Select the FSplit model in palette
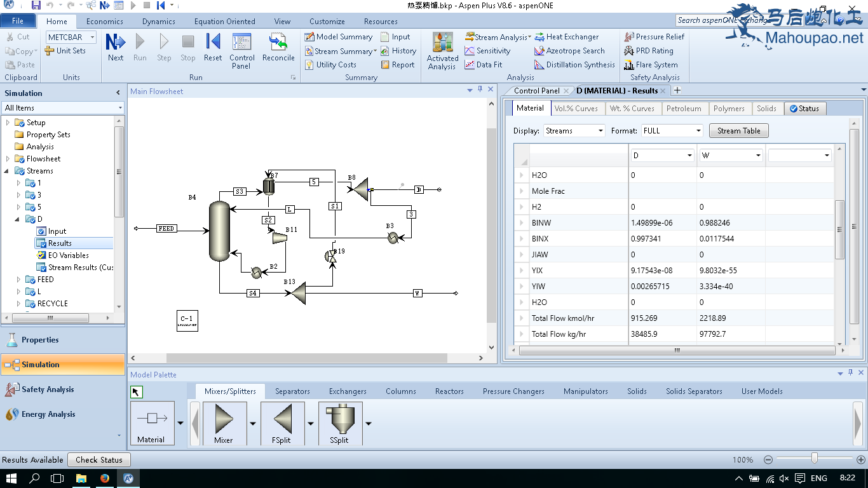Screen dimensions: 868x488 pyautogui.click(x=282, y=423)
